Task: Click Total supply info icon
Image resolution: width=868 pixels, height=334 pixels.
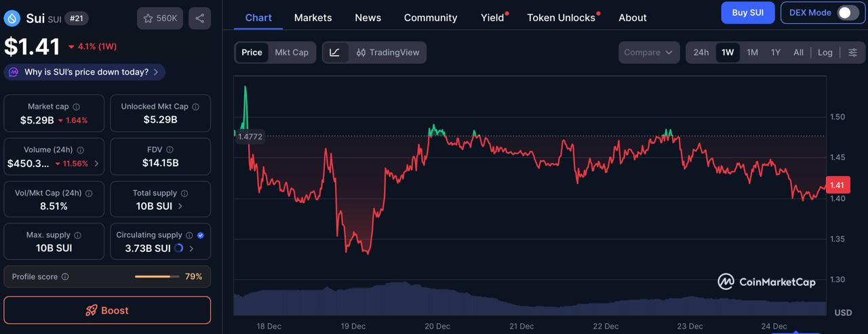Action: pyautogui.click(x=184, y=193)
